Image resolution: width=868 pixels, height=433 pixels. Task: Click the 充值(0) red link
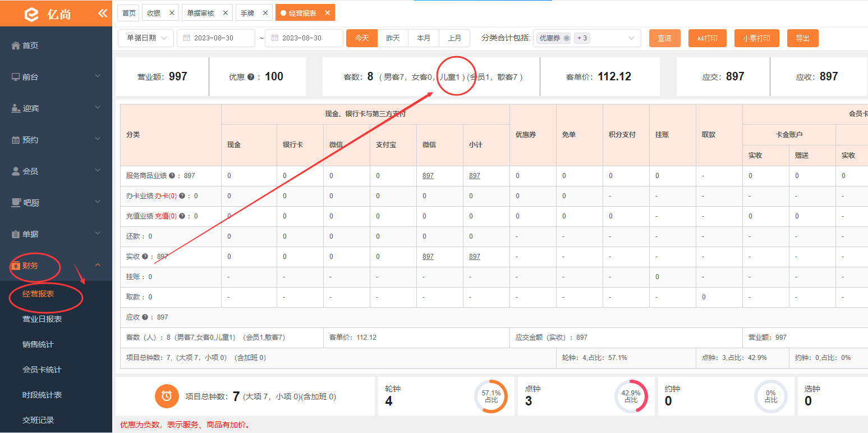click(166, 216)
